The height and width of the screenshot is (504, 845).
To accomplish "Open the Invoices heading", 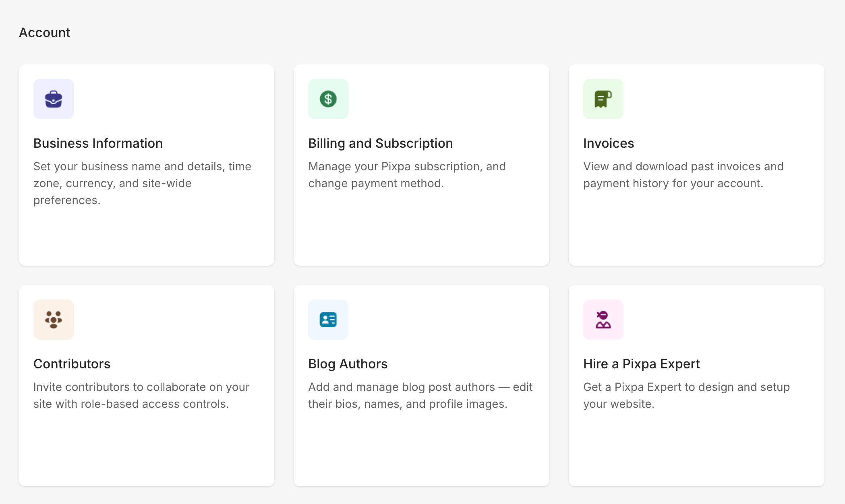I will click(x=608, y=143).
